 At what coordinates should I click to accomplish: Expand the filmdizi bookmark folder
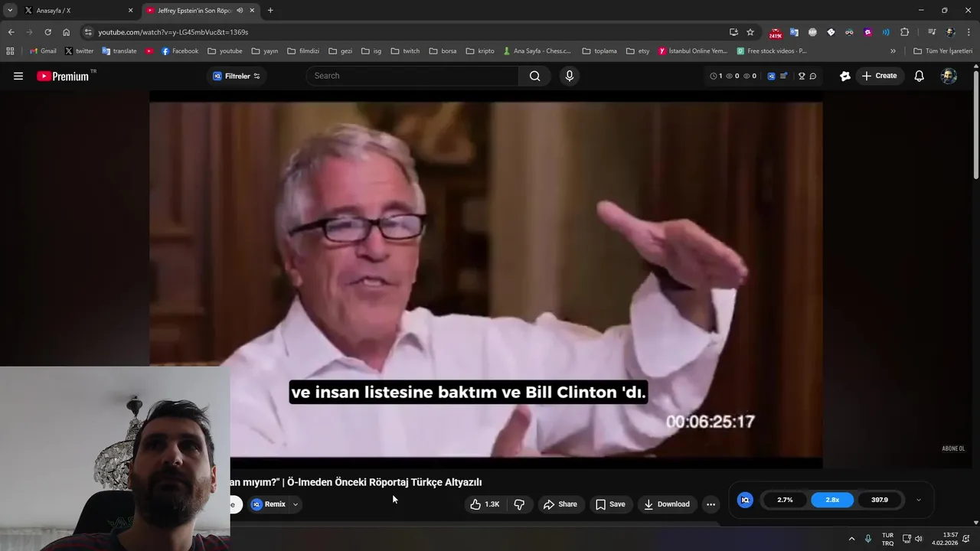point(303,51)
